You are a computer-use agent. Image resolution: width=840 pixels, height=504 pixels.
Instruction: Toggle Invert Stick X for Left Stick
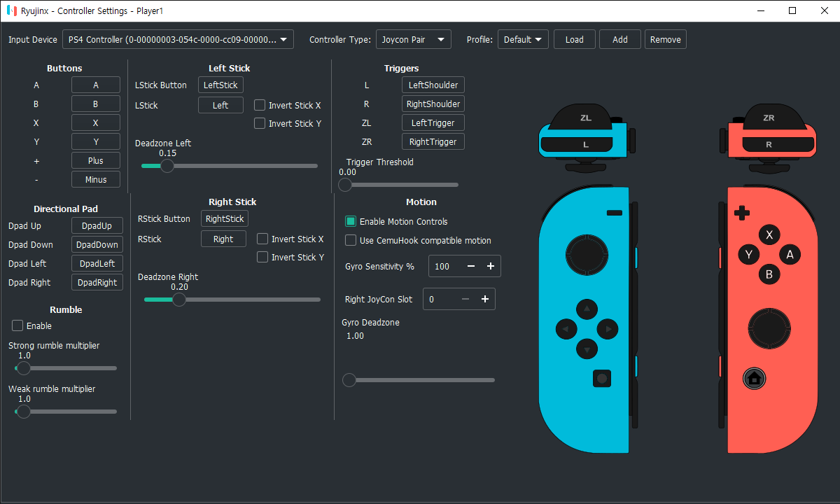[x=260, y=105]
